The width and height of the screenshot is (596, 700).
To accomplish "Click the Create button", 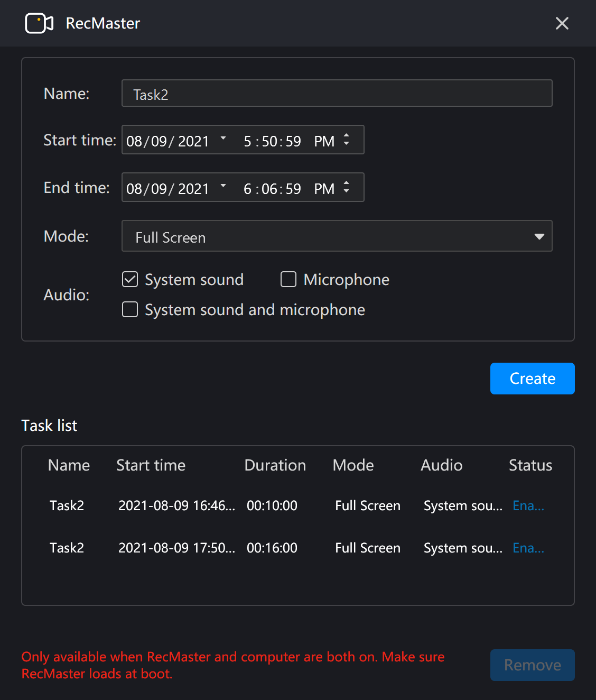I will pyautogui.click(x=533, y=379).
